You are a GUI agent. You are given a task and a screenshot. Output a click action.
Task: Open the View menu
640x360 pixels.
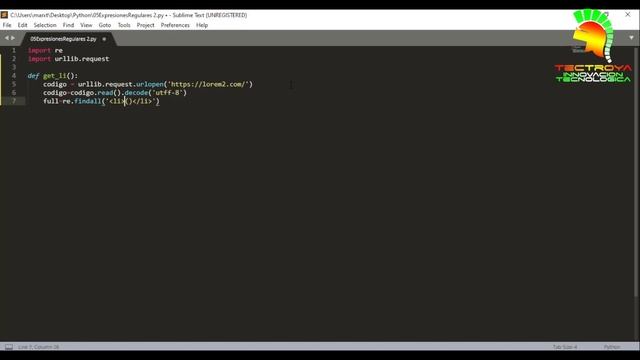[86, 25]
